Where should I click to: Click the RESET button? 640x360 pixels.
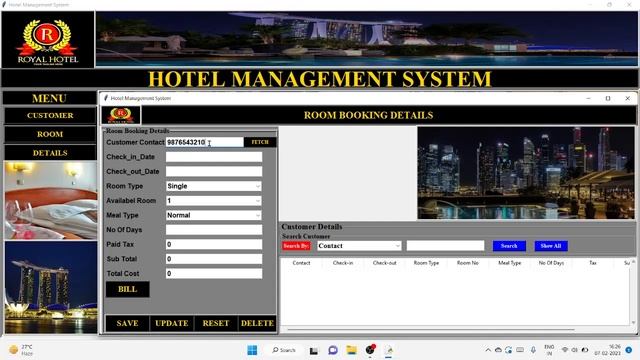pos(216,323)
